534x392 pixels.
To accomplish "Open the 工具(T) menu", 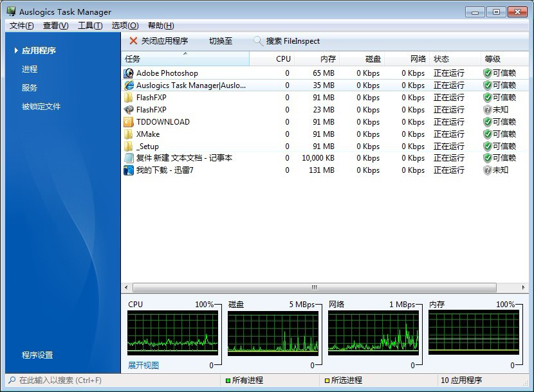I will pyautogui.click(x=89, y=26).
